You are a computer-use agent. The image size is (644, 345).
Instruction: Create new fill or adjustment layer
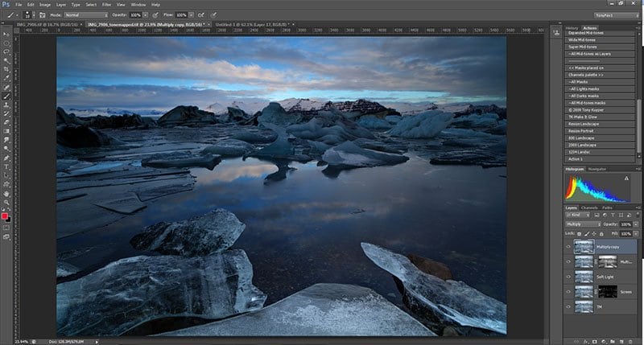(x=603, y=341)
